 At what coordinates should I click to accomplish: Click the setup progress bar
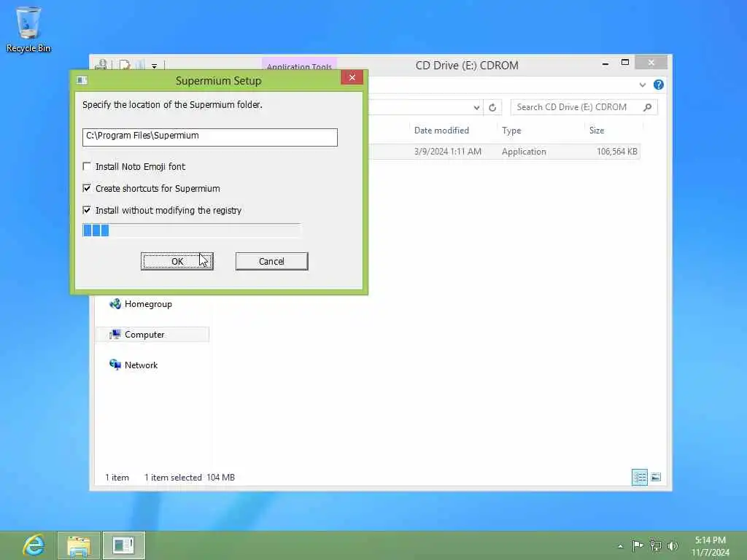pyautogui.click(x=192, y=230)
